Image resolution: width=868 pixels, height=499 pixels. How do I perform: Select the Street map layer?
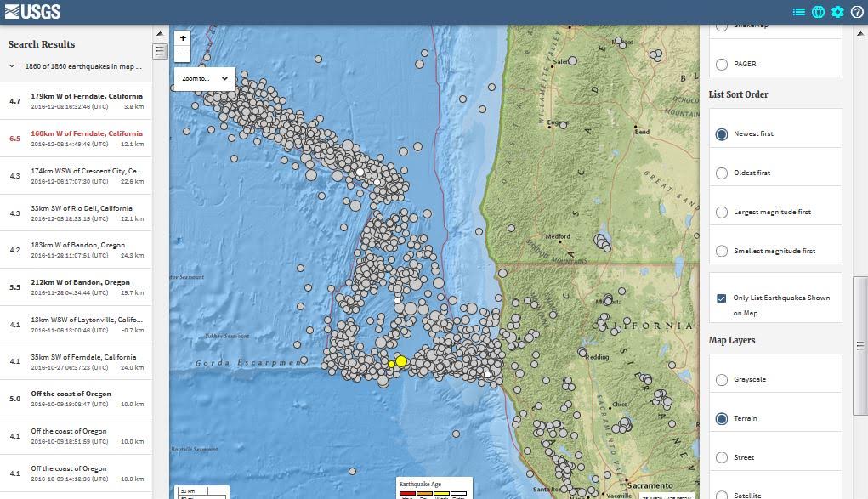721,457
